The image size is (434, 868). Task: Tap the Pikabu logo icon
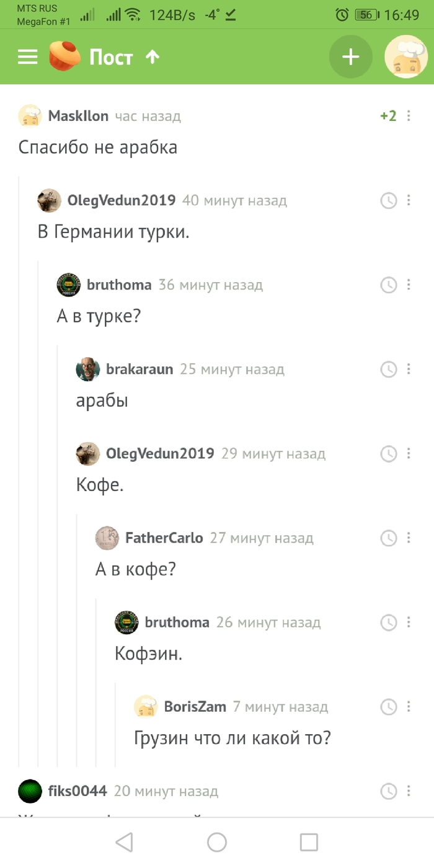coord(62,56)
